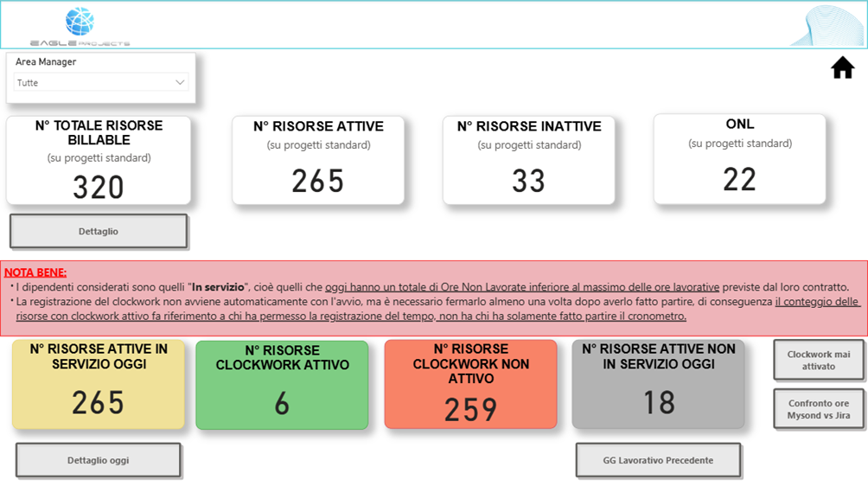Click yellow Risorse Attive in Servizio Oggi card

pyautogui.click(x=99, y=384)
